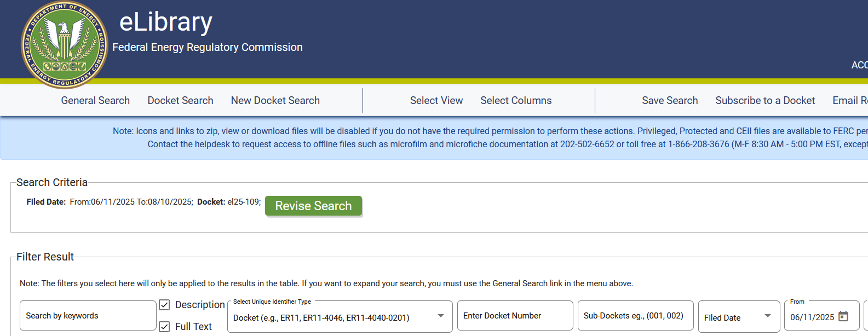The width and height of the screenshot is (868, 336).
Task: Click the FERC Department of Energy seal logo
Action: pyautogui.click(x=64, y=45)
